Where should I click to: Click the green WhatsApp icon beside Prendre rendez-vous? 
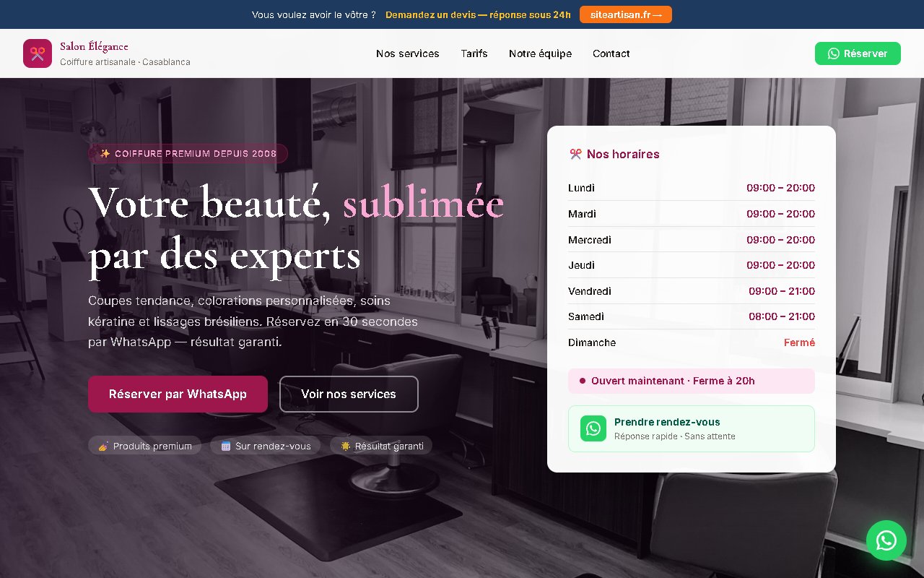(593, 428)
